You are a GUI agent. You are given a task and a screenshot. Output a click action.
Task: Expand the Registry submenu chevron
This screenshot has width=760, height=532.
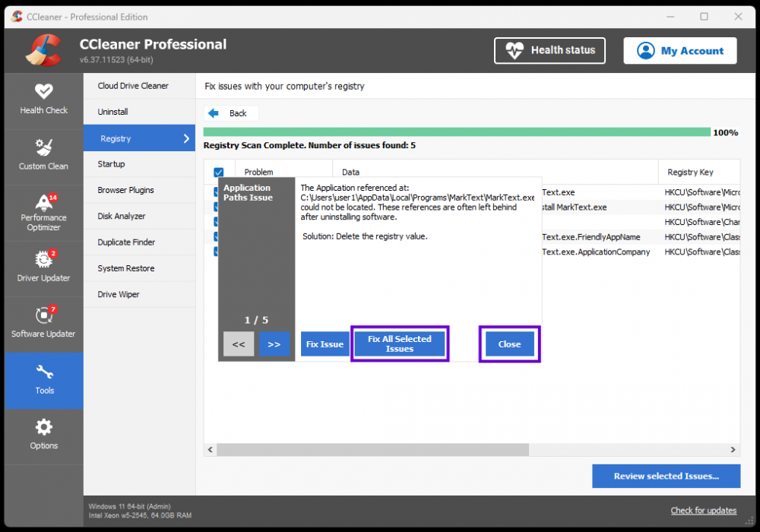187,138
